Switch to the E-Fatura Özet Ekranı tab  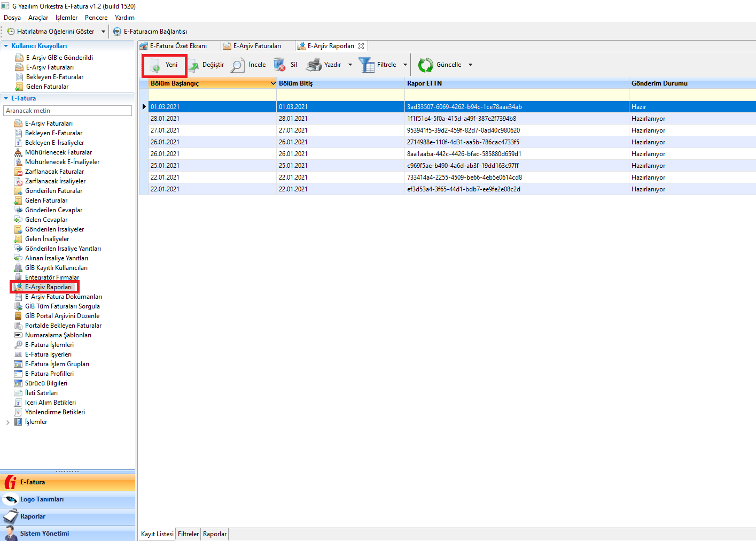(178, 46)
